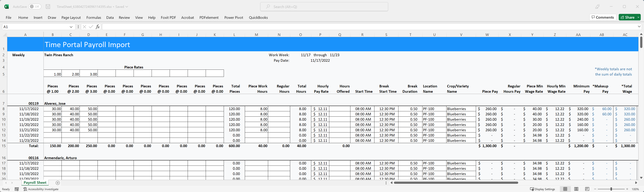Switch to Page Break Preview view
Viewport: 644px width, 192px height.
point(587,189)
